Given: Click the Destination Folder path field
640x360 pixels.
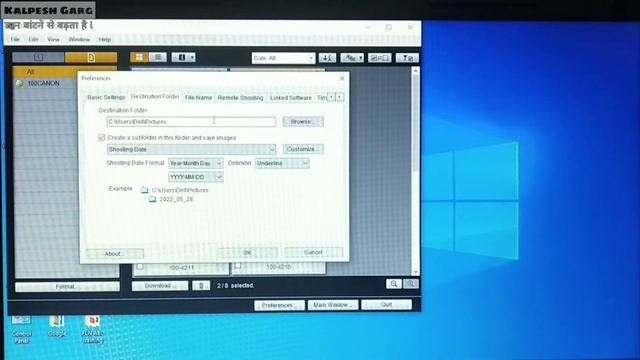Looking at the screenshot, I should [191, 122].
